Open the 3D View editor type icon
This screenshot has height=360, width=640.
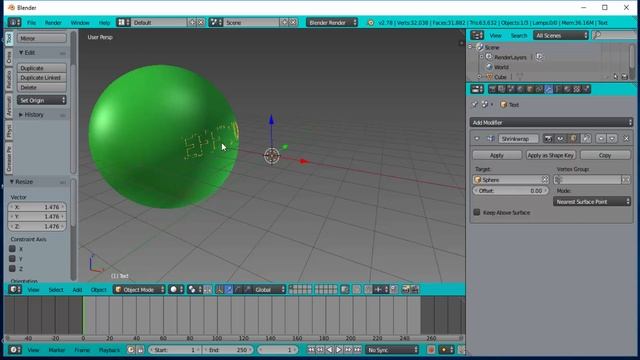(15, 289)
